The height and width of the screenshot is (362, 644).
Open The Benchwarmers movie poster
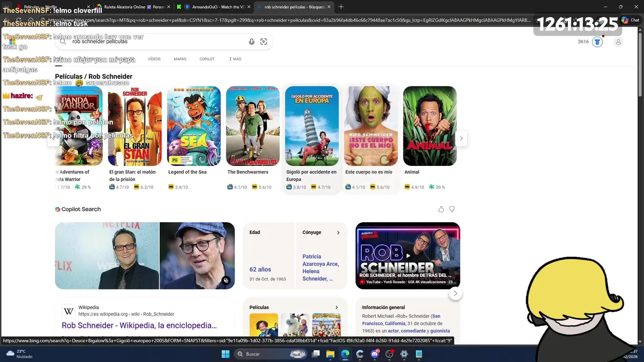pyautogui.click(x=253, y=126)
